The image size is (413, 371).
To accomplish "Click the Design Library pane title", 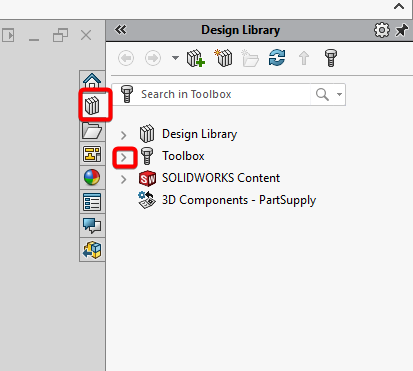I will tap(241, 30).
